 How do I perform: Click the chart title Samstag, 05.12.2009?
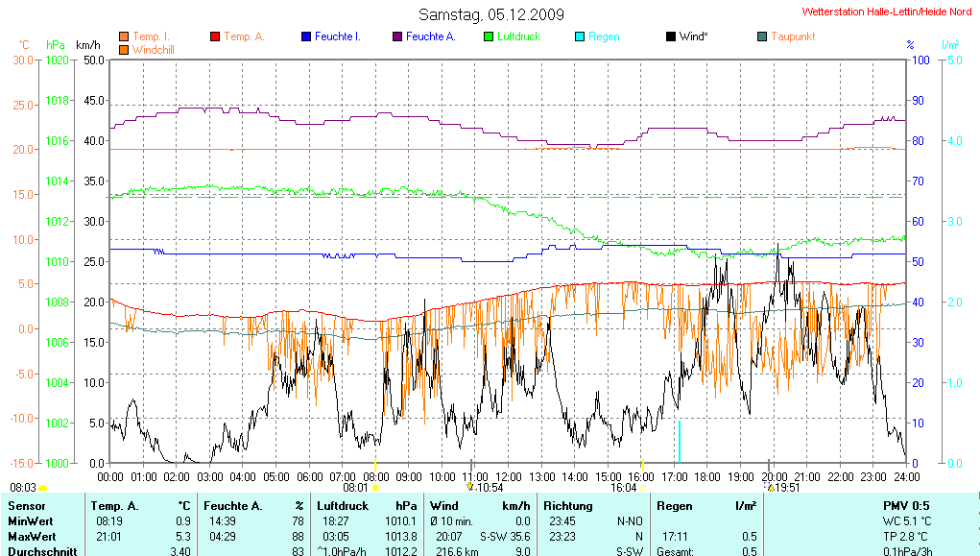click(x=491, y=14)
